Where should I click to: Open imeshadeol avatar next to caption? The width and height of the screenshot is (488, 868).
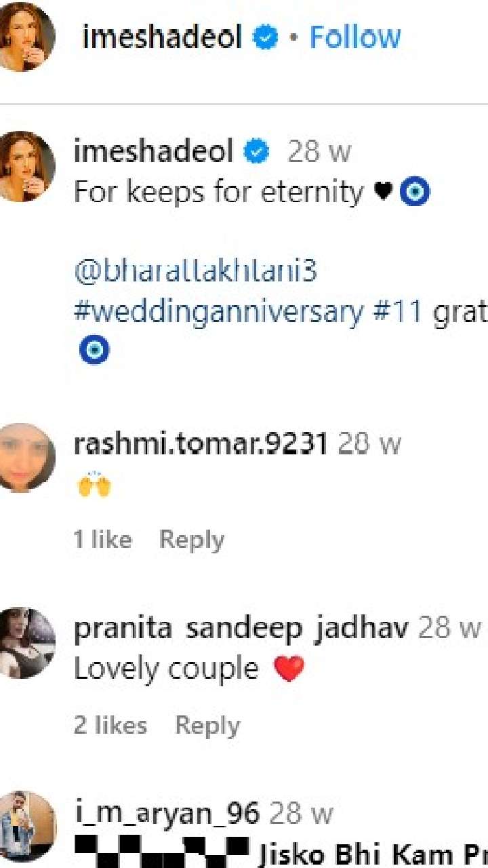[x=26, y=167]
